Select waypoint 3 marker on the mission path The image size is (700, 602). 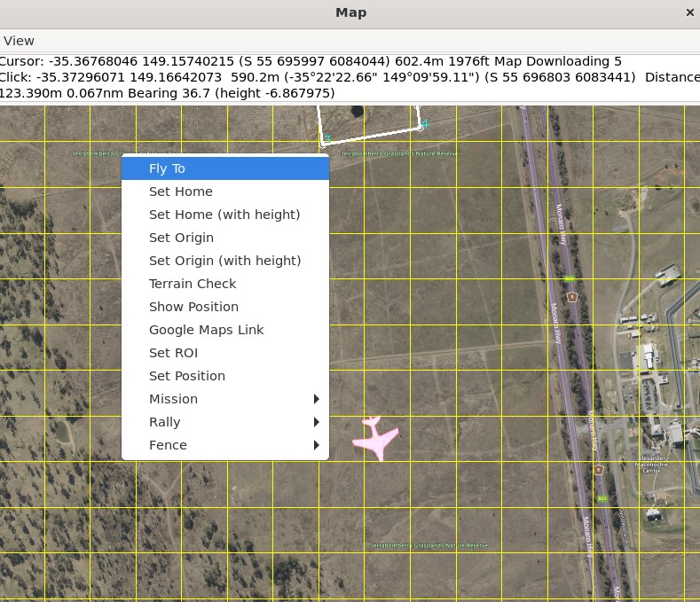323,142
